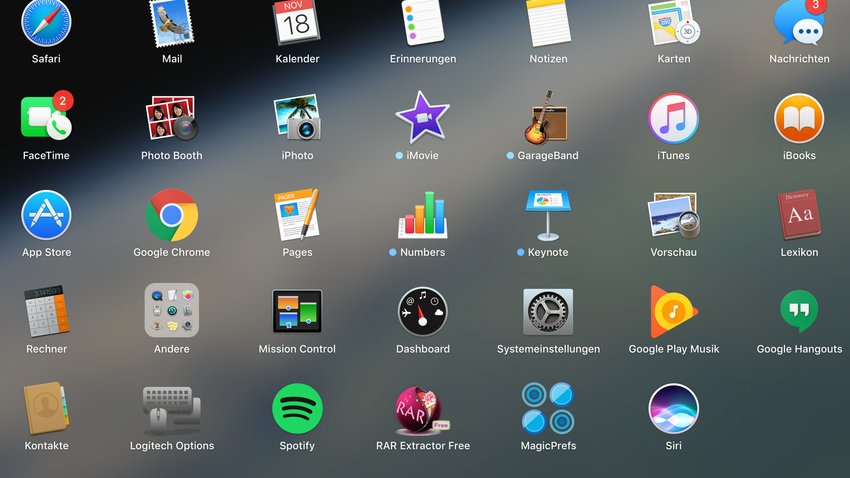Open Nachrichten speech bubble icon

[x=800, y=22]
